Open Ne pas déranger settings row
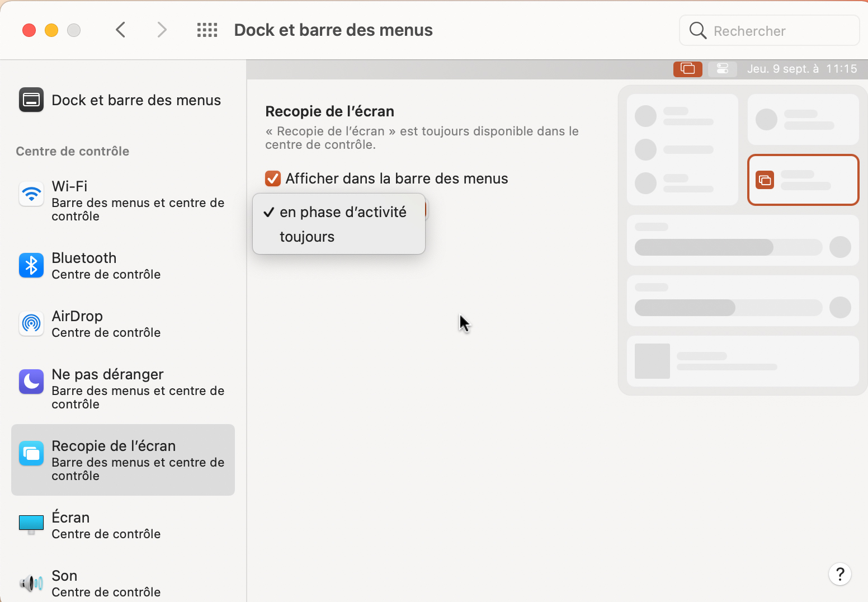The height and width of the screenshot is (602, 868). click(x=123, y=389)
